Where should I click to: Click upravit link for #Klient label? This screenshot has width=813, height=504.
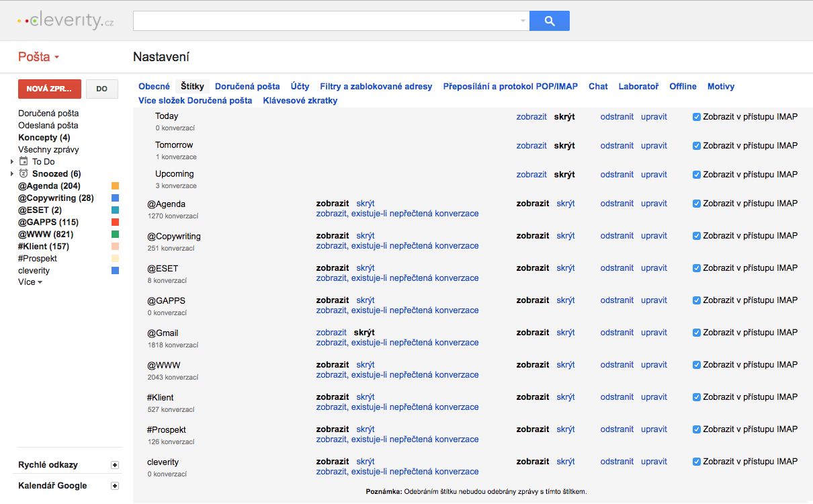(x=654, y=397)
